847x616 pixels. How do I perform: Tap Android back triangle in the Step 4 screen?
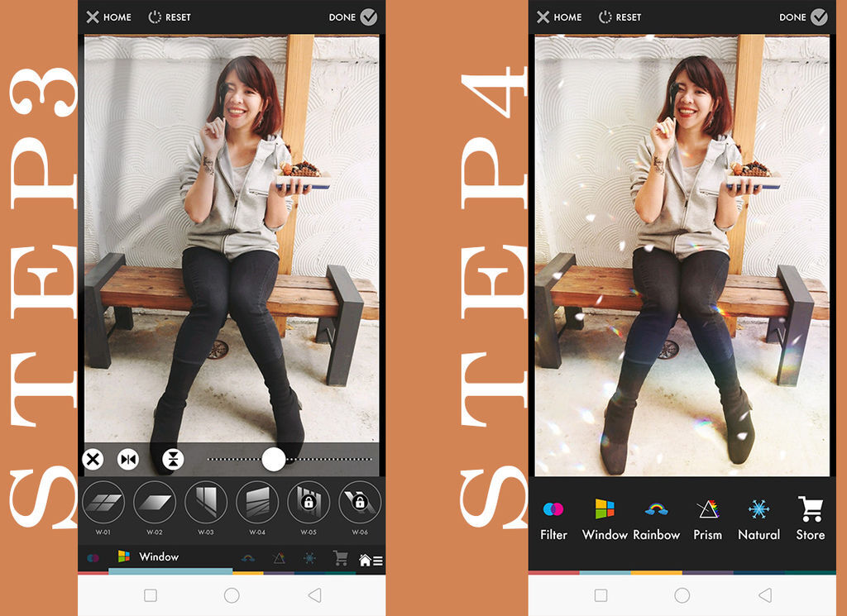point(765,595)
